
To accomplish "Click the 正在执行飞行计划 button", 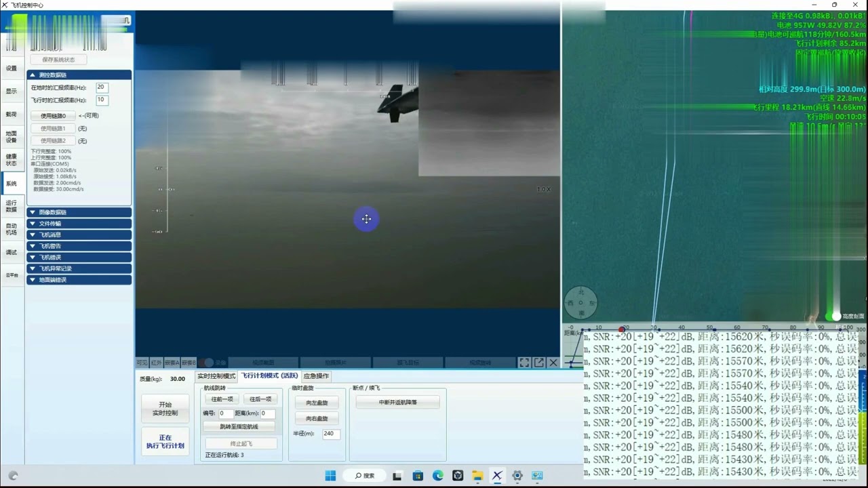I will [165, 442].
